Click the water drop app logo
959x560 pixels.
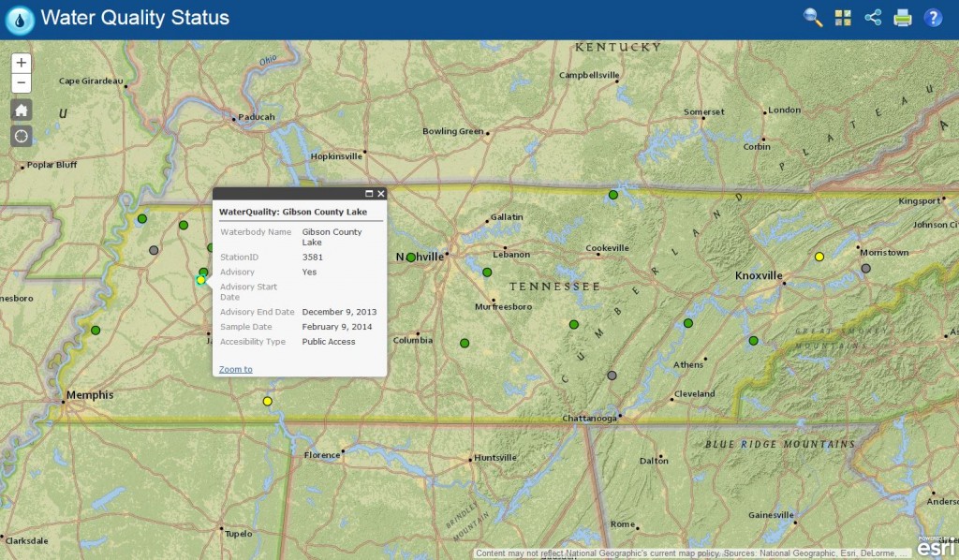tap(20, 21)
